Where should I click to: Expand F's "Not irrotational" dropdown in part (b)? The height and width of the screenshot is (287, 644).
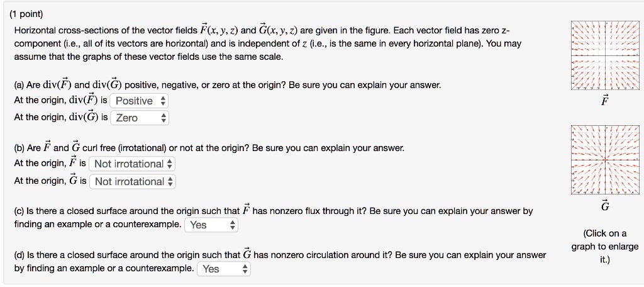tap(132, 164)
